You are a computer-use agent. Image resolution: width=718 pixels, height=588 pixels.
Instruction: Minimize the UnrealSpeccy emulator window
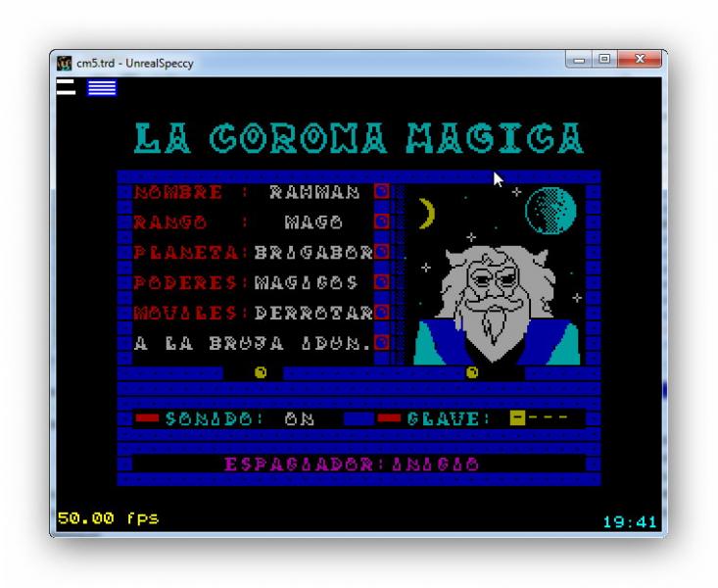pyautogui.click(x=582, y=61)
